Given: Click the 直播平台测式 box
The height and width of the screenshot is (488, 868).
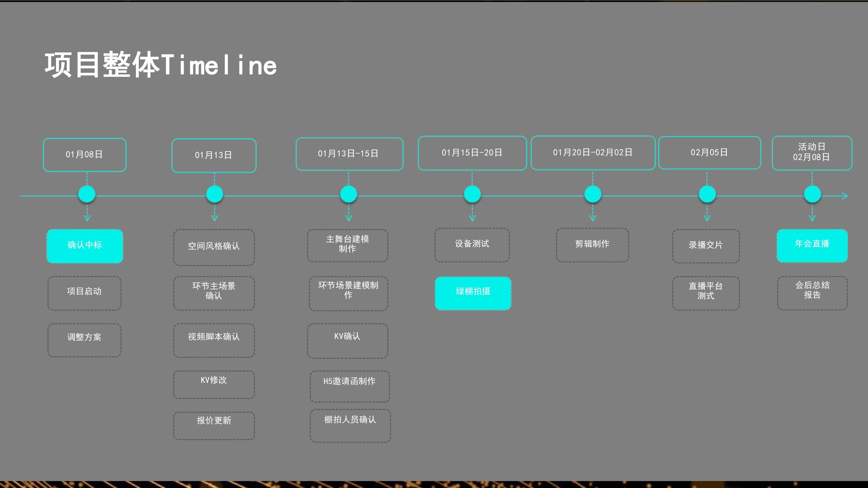Looking at the screenshot, I should pos(706,293).
